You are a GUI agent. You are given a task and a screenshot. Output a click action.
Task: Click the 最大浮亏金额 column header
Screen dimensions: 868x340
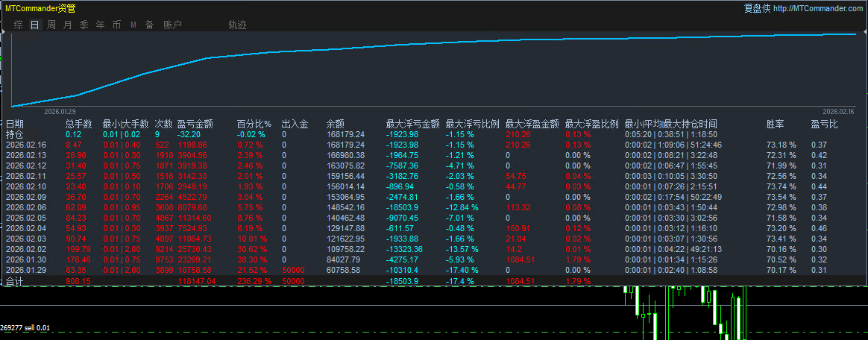click(413, 124)
